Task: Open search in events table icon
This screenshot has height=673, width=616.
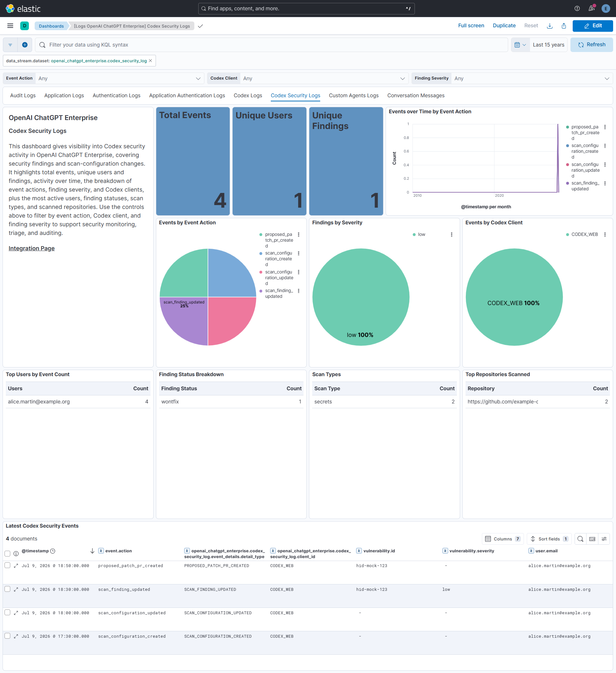Action: [x=580, y=539]
